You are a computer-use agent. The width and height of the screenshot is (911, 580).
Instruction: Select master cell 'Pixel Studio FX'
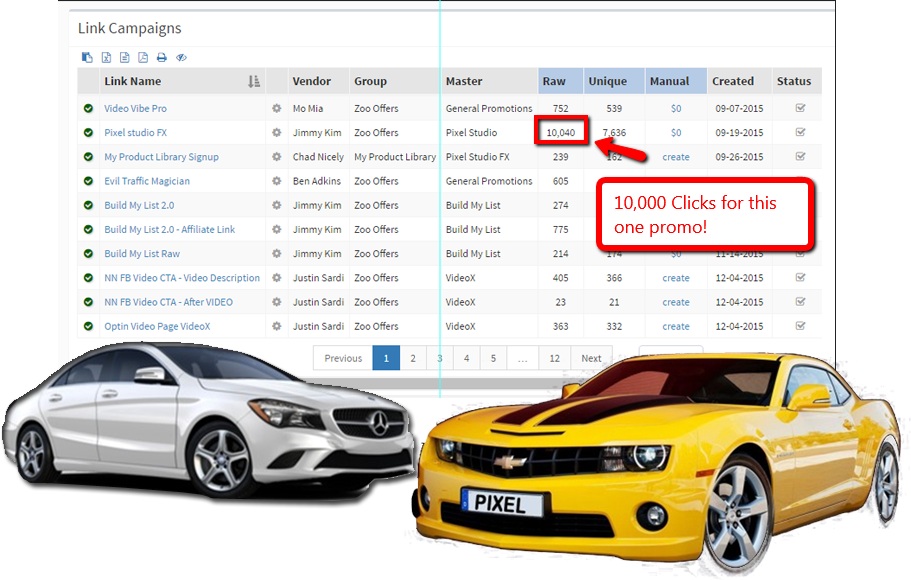(x=478, y=157)
